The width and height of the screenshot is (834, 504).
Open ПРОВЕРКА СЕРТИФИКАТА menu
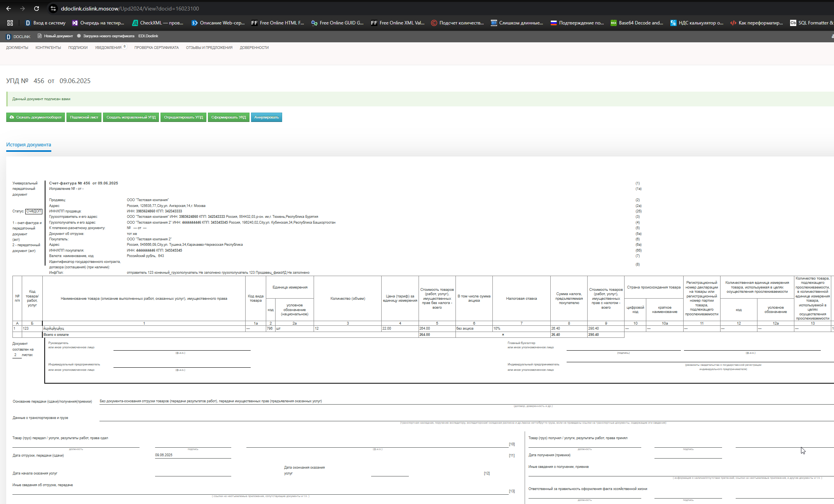(x=157, y=48)
